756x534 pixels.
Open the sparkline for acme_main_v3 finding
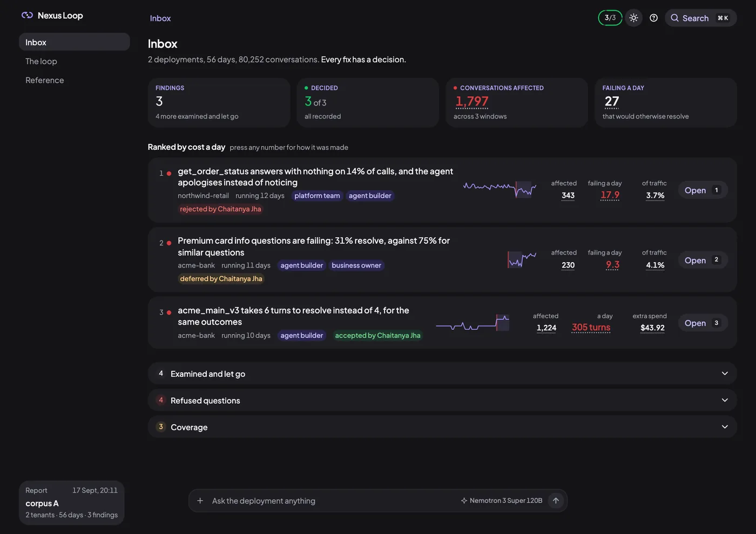[473, 323]
